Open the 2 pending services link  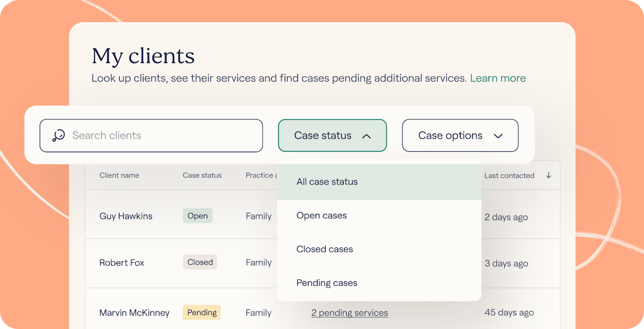pos(350,313)
